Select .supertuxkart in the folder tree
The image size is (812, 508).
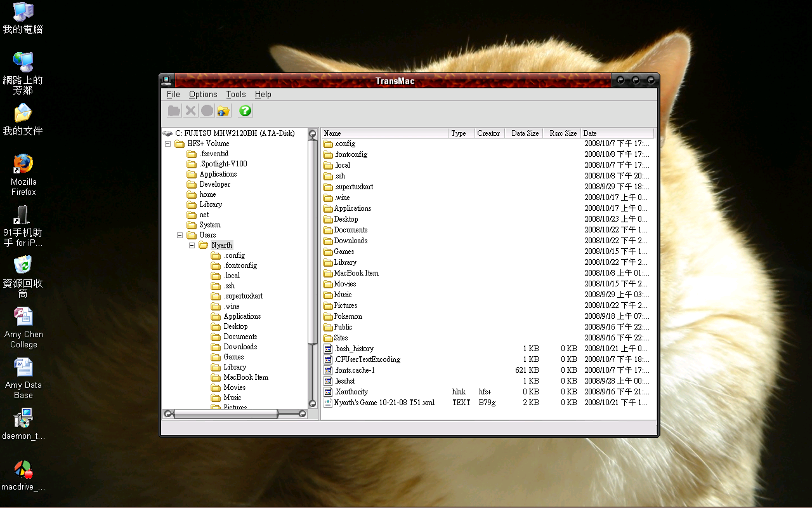click(x=243, y=296)
